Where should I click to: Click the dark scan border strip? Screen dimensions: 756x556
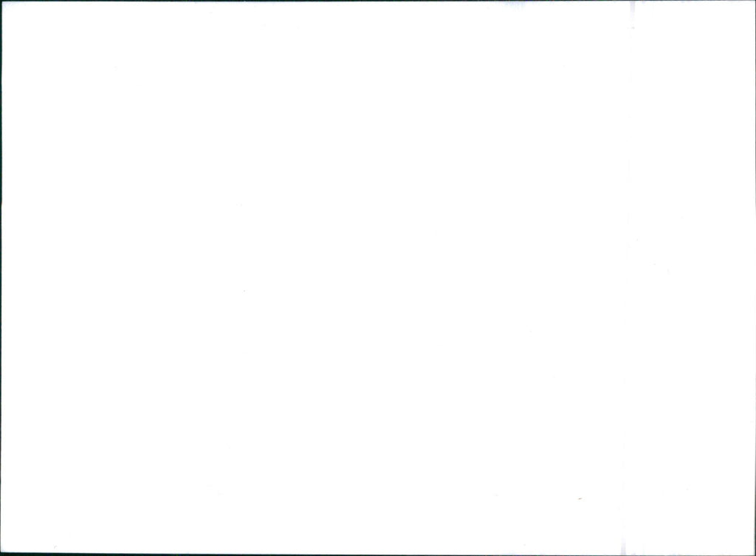click(x=378, y=554)
